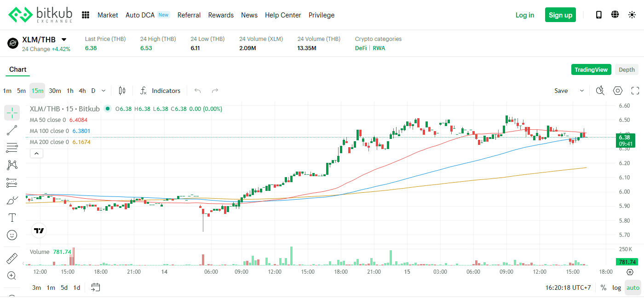Open quick search icon in toolbar
644x299 pixels.
[x=600, y=91]
